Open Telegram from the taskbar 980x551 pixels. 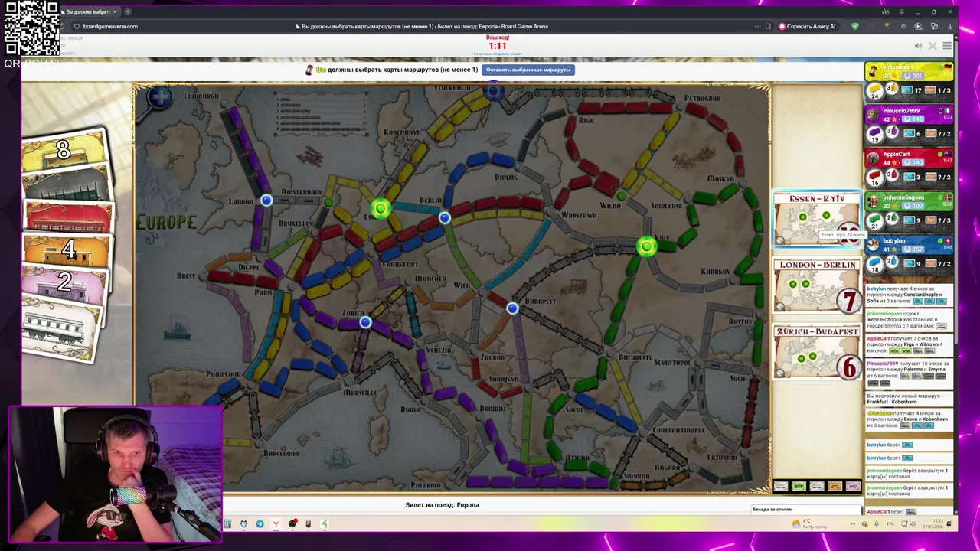pyautogui.click(x=260, y=524)
